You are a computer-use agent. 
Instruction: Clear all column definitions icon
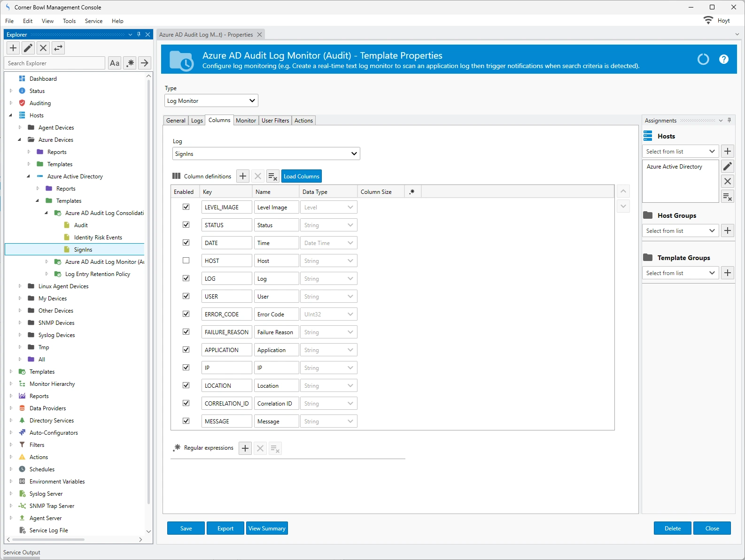pos(273,176)
